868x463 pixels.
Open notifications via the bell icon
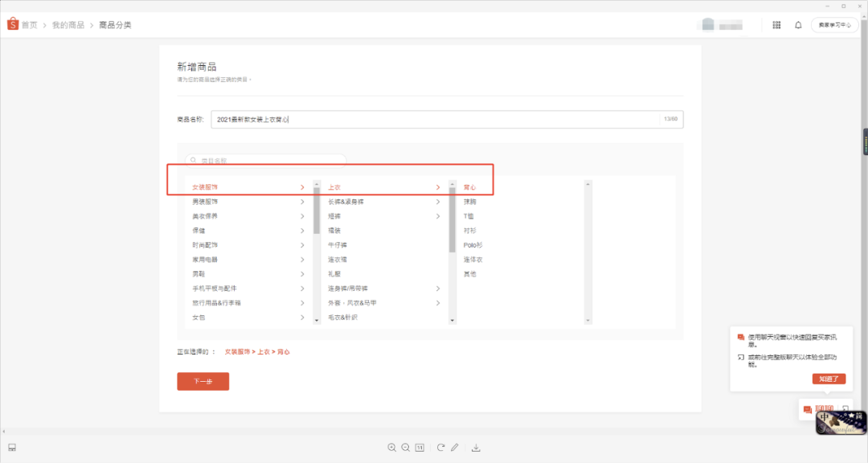(797, 25)
